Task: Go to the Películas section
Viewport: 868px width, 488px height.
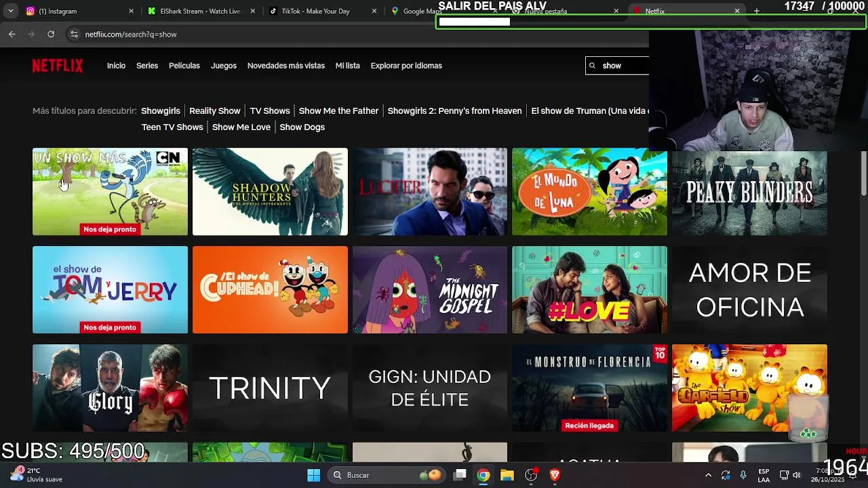Action: click(184, 66)
